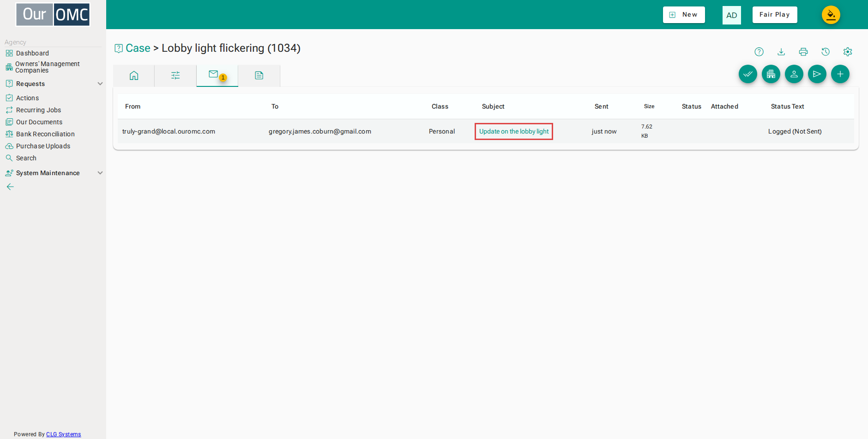The width and height of the screenshot is (868, 439).
Task: Expand the Requests menu section
Action: [x=54, y=84]
